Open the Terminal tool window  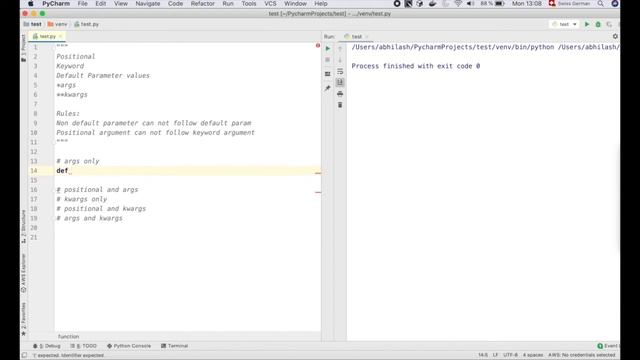(x=175, y=346)
